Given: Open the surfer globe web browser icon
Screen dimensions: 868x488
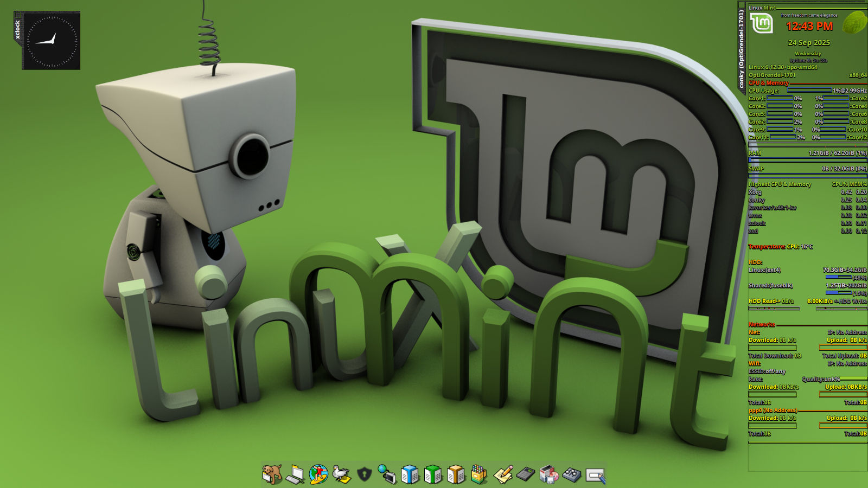Looking at the screenshot, I should coord(318,474).
